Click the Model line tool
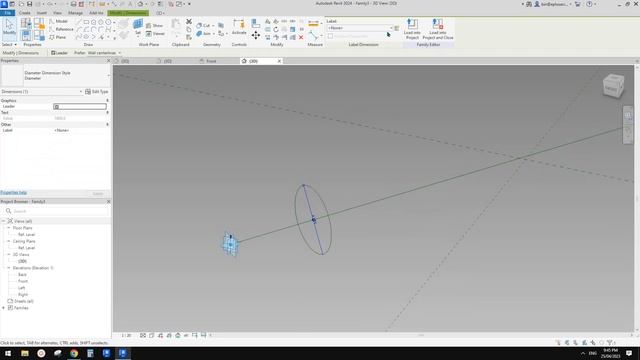Viewport: 640px width, 360px height. click(58, 21)
